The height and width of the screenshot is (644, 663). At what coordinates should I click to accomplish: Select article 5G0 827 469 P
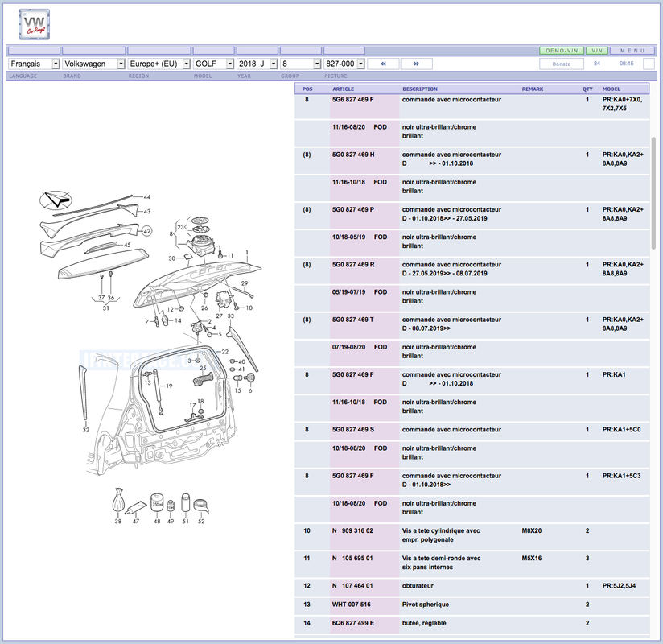[x=353, y=209]
